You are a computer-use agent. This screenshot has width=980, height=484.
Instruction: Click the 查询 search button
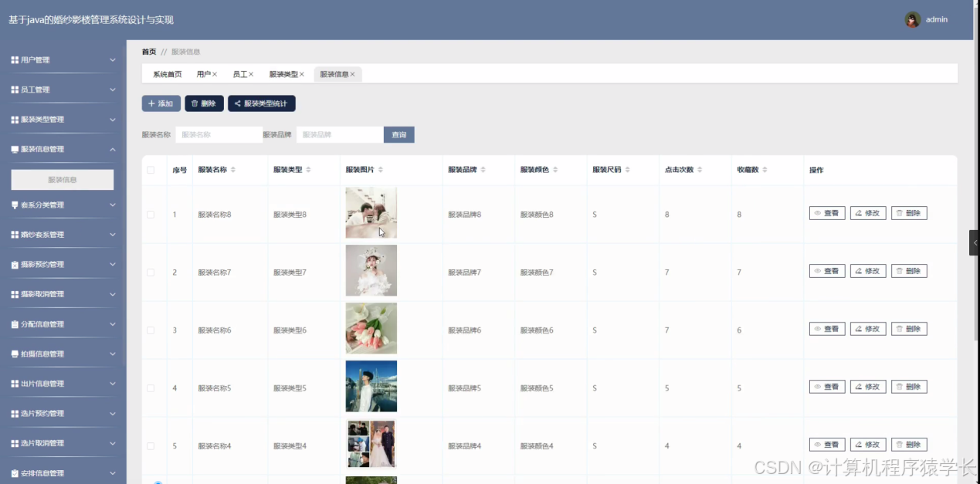point(399,135)
